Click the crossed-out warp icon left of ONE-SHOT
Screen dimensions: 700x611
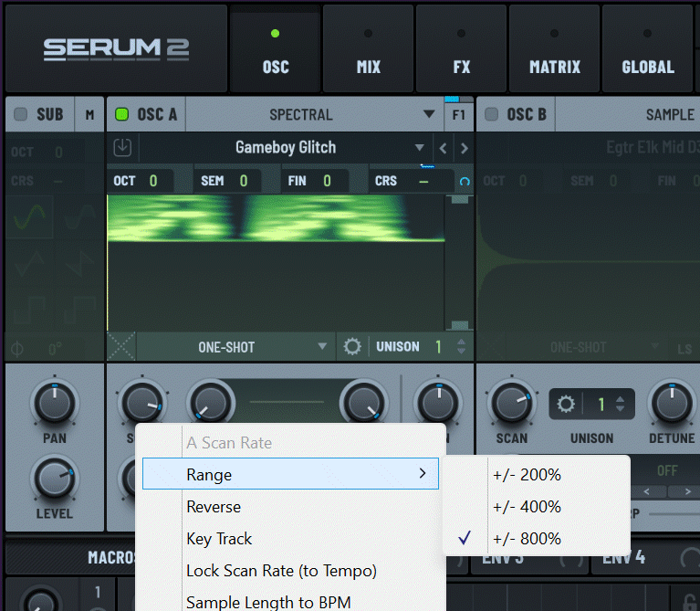pyautogui.click(x=121, y=346)
